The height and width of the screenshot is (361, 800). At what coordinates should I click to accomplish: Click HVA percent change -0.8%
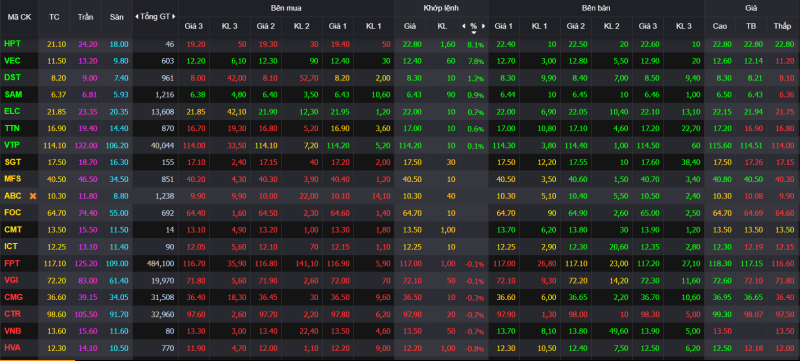474,349
